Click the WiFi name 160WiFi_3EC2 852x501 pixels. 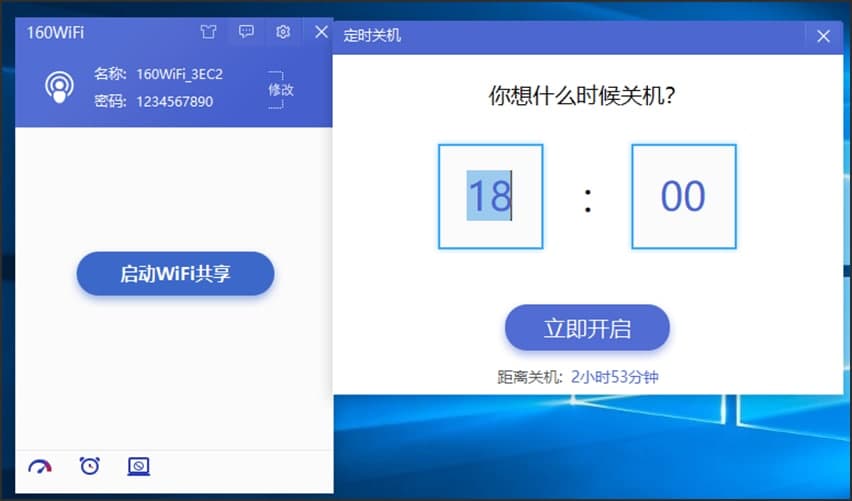[x=179, y=74]
